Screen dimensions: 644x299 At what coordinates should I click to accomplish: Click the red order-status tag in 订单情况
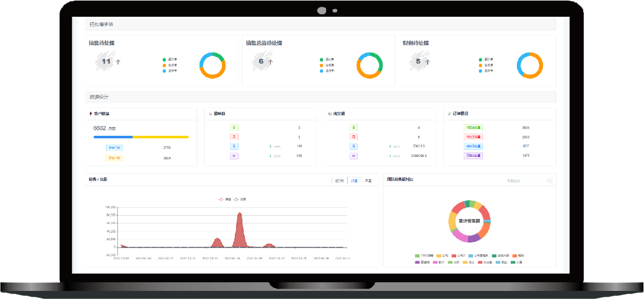click(x=473, y=137)
